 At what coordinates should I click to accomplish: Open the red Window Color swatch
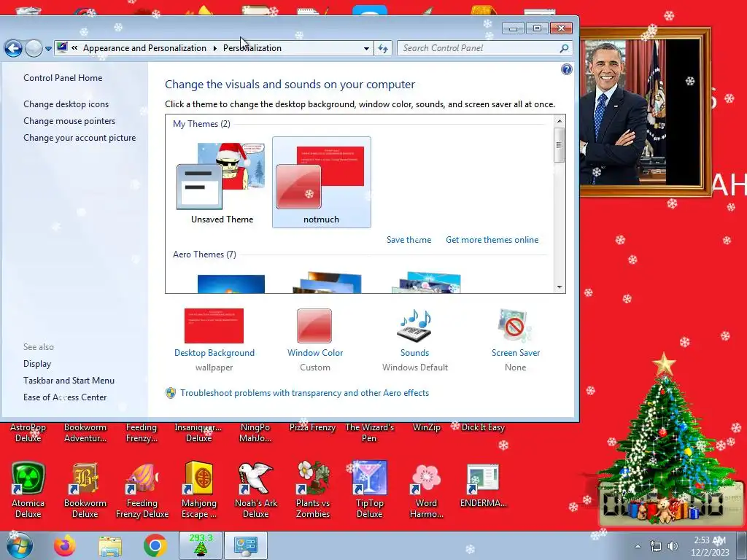click(314, 326)
